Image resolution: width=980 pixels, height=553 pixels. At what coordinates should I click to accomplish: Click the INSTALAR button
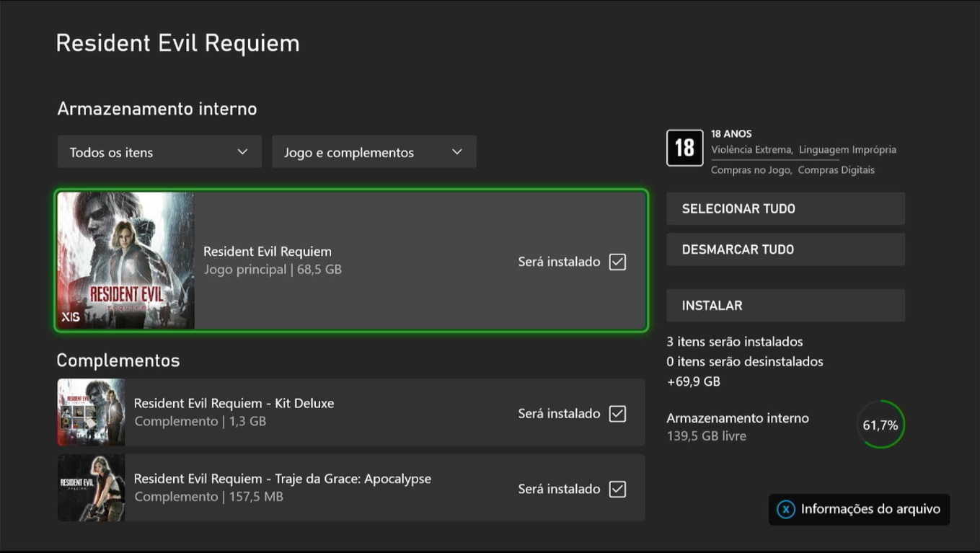click(785, 305)
